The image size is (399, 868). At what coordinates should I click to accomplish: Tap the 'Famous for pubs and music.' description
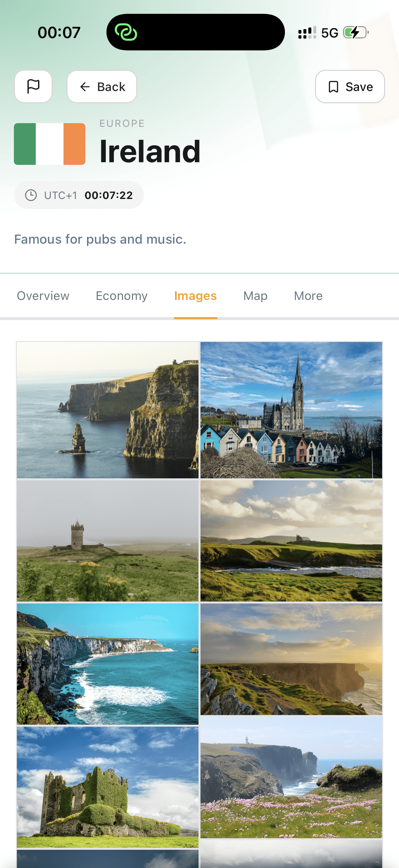point(100,239)
